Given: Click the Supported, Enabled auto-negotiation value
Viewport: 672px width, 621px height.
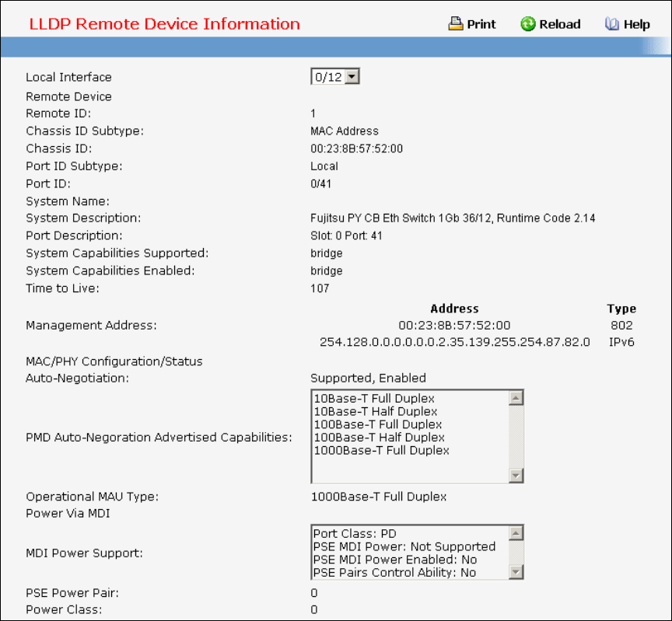Looking at the screenshot, I should pos(368,379).
